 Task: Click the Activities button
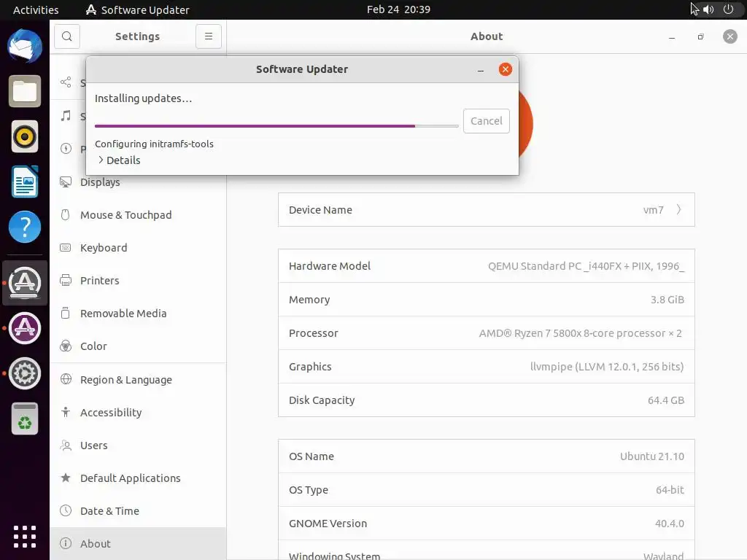click(x=36, y=9)
